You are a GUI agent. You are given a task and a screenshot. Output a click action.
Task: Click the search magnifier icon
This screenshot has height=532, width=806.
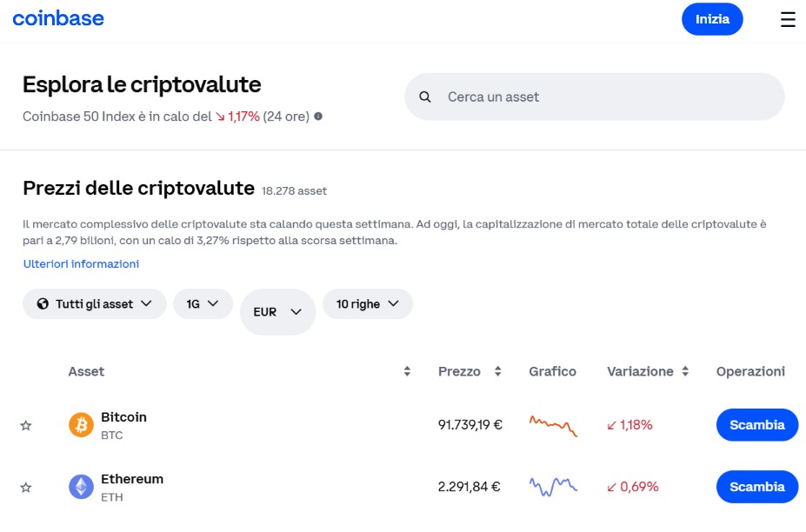point(425,97)
